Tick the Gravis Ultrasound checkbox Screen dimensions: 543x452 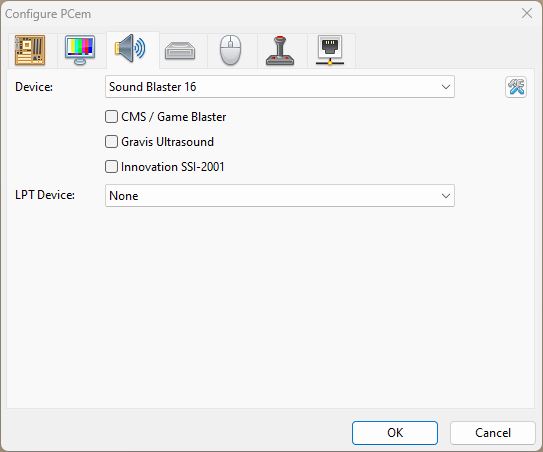point(112,142)
